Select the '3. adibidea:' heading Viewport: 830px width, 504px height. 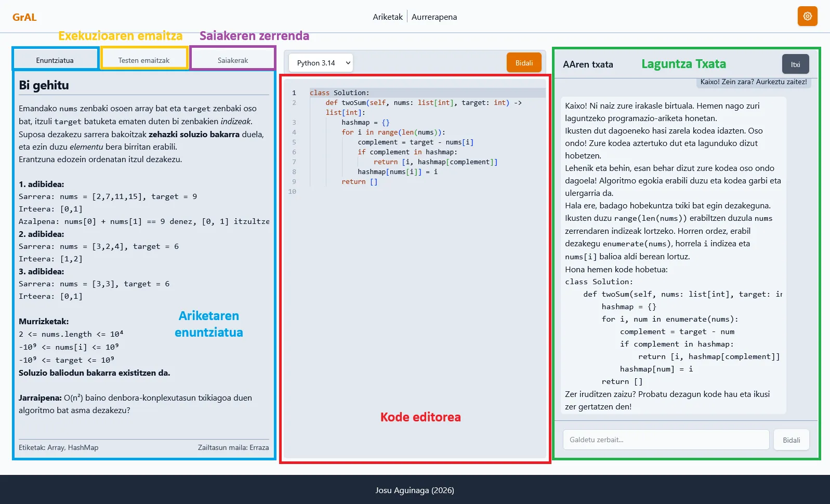point(42,271)
